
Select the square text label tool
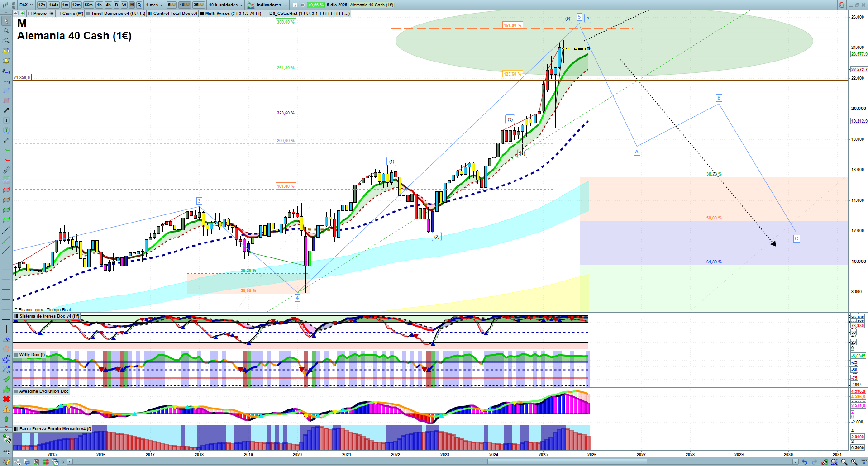click(x=6, y=120)
